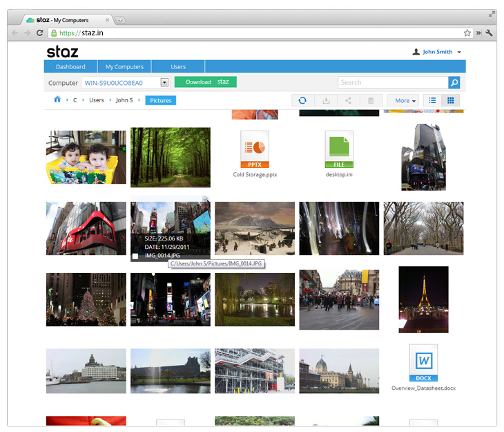The image size is (504, 432).
Task: Switch to grid thumbnail view
Action: coord(451,101)
